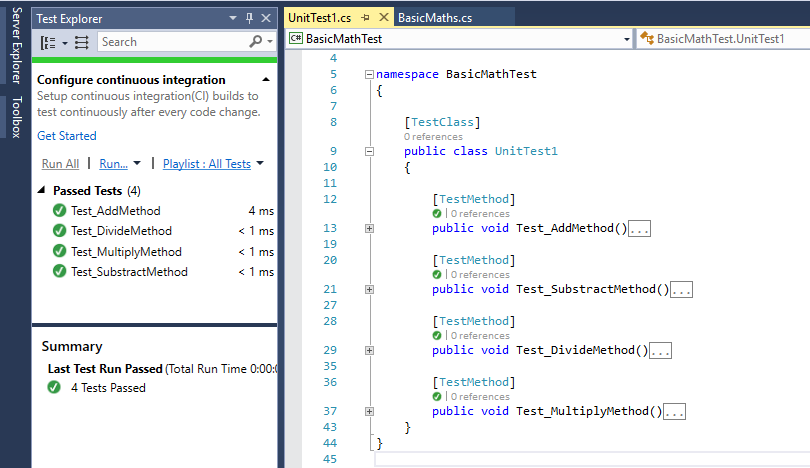Click the search magnifier icon
The image size is (810, 468).
(x=257, y=42)
